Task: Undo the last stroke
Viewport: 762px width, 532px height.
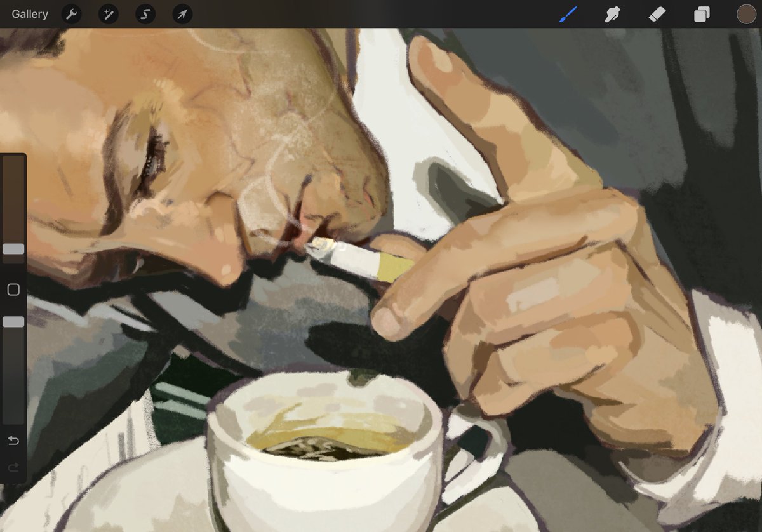Action: (x=13, y=441)
